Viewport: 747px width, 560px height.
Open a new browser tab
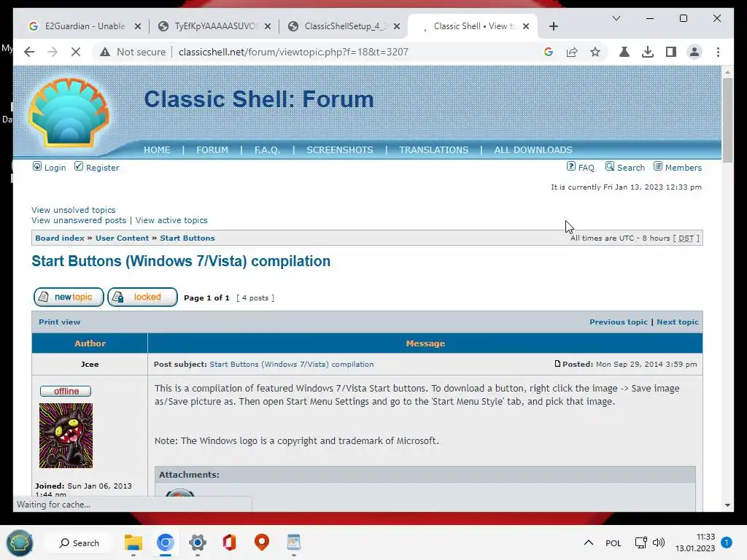click(553, 26)
